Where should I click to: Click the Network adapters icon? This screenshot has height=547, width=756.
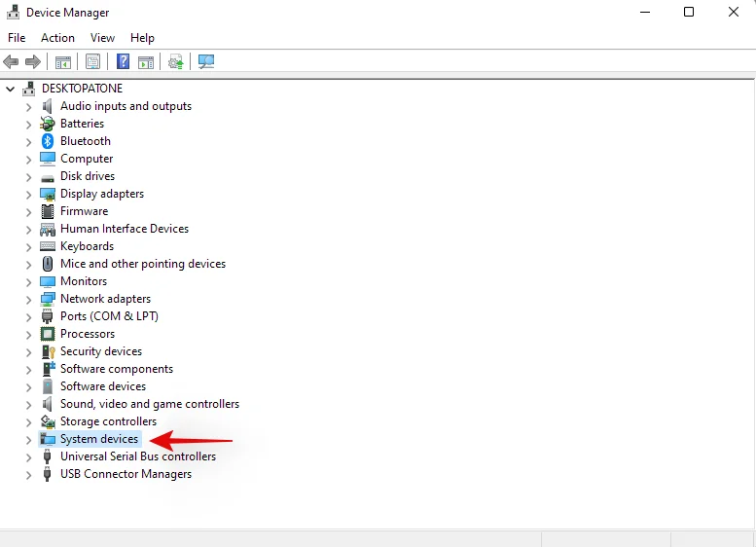click(x=48, y=299)
